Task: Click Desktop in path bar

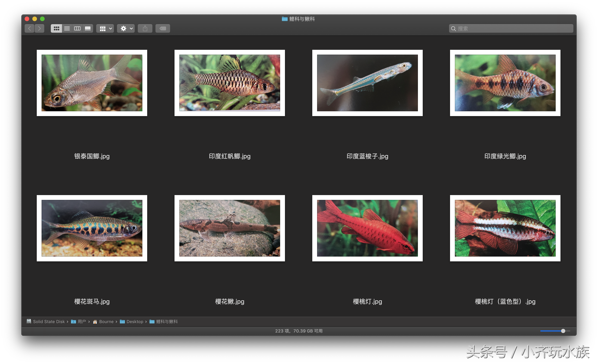Action: [132, 322]
